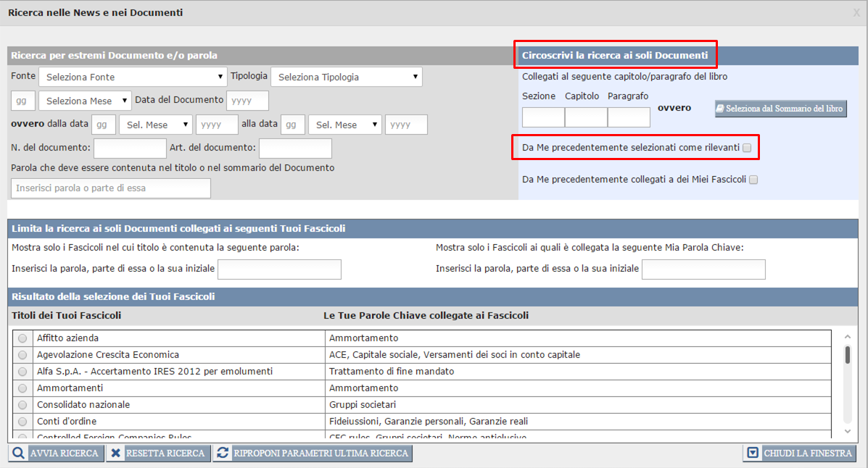Open the Seleziona Mese dropdown
This screenshot has width=868, height=468.
(x=85, y=101)
